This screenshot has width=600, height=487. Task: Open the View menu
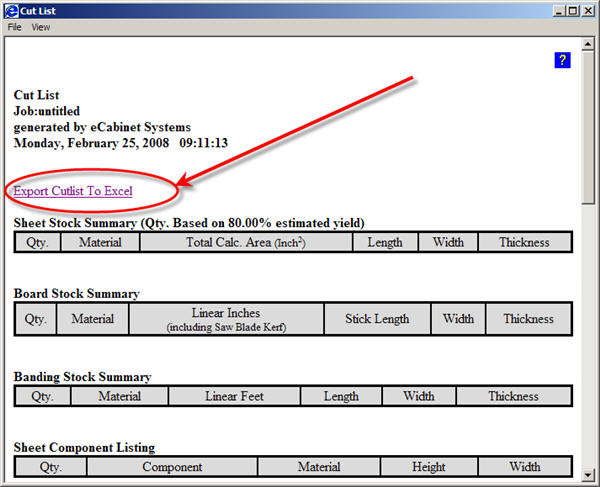41,27
